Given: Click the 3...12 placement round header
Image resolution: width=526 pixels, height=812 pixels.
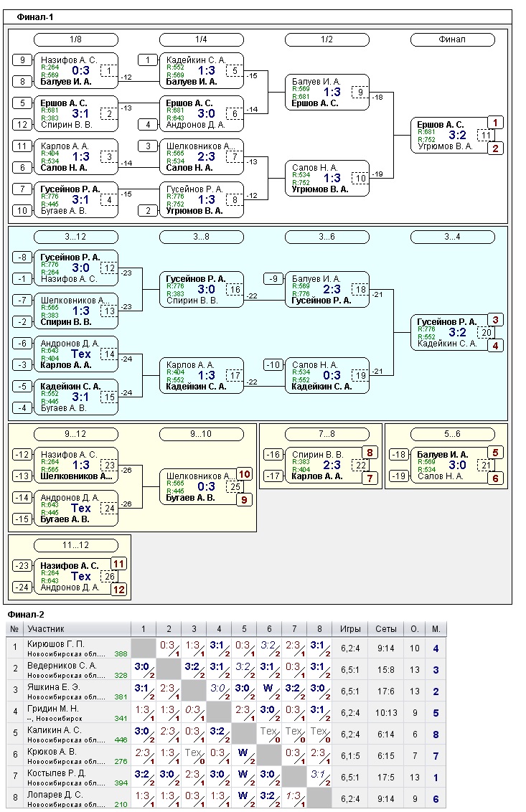Looking at the screenshot, I should tap(75, 237).
